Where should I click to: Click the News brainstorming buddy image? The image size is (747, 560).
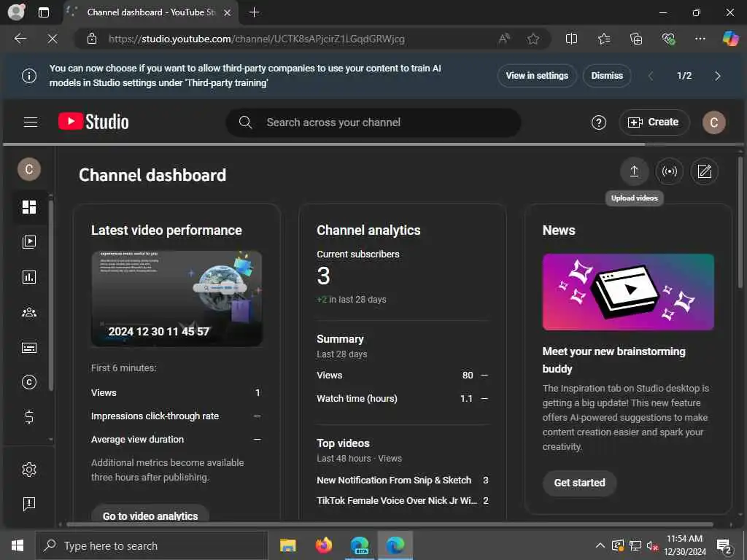(x=628, y=292)
